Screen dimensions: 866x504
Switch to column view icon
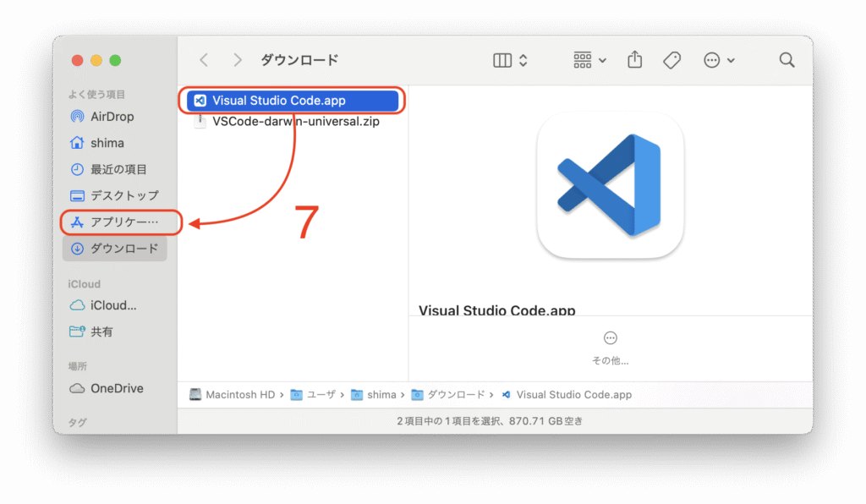[502, 60]
